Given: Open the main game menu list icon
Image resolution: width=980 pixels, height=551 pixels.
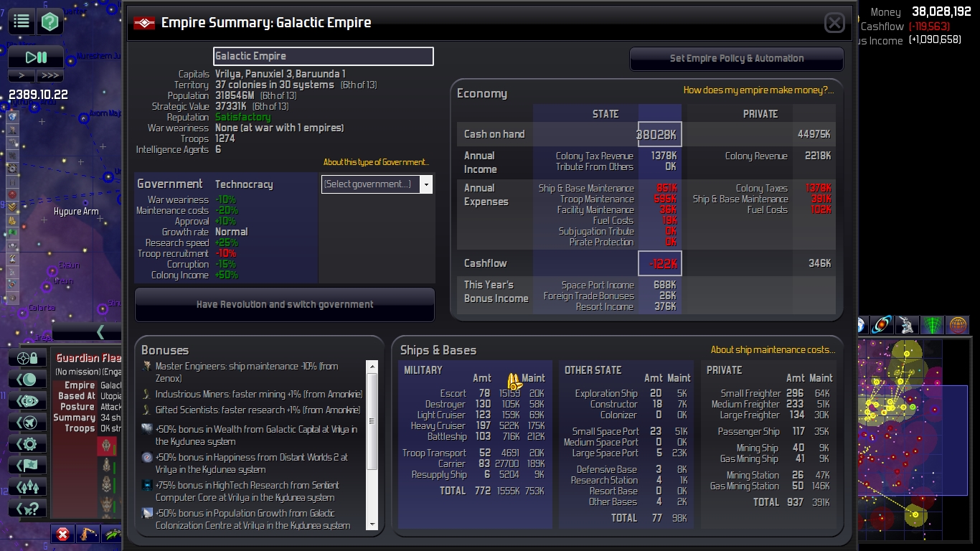Looking at the screenshot, I should click(x=22, y=22).
